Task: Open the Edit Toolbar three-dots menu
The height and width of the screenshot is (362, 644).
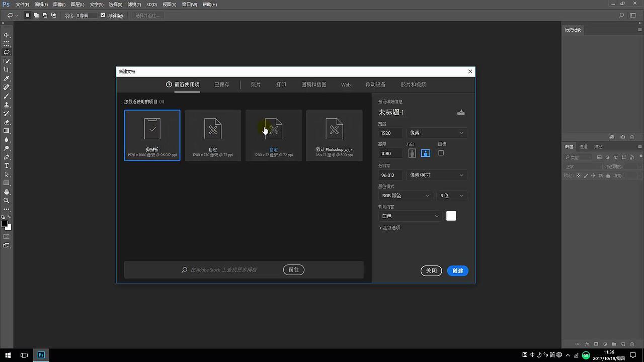Action: coord(7,209)
